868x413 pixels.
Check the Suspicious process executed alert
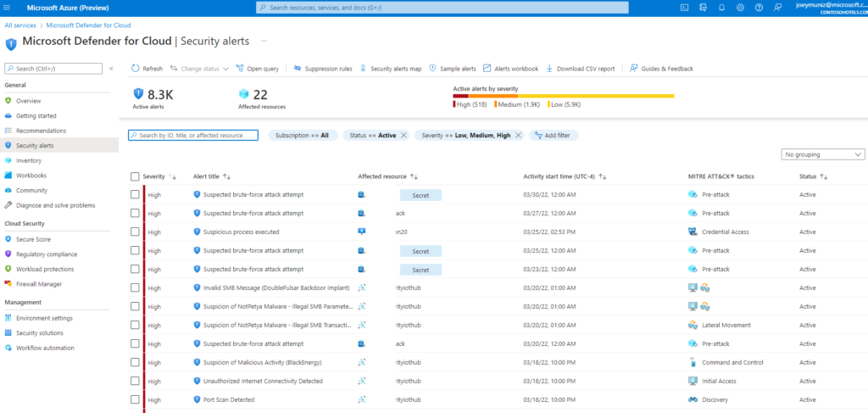tap(135, 232)
